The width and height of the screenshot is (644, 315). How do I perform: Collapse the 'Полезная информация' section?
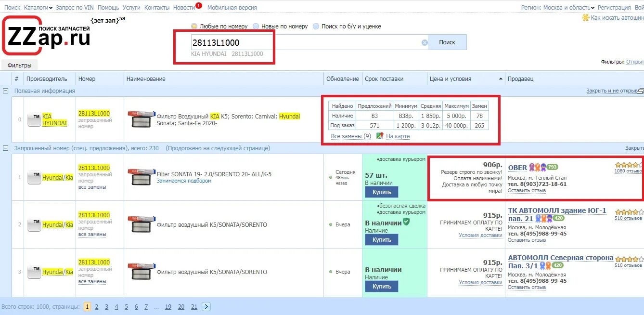click(6, 91)
